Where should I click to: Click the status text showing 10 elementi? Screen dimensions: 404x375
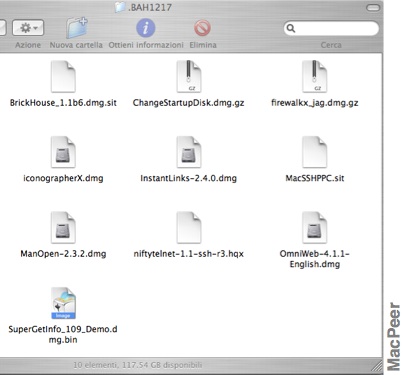pos(138,365)
